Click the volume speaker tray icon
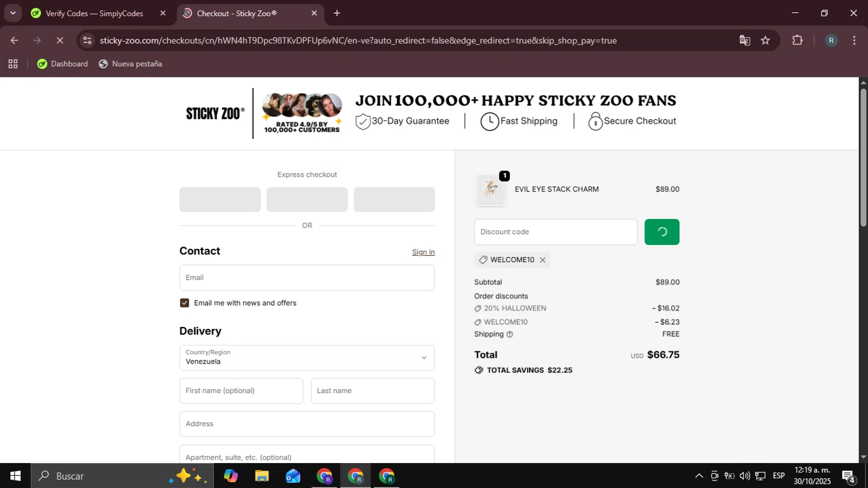Screen dimensions: 868x488 point(745,476)
